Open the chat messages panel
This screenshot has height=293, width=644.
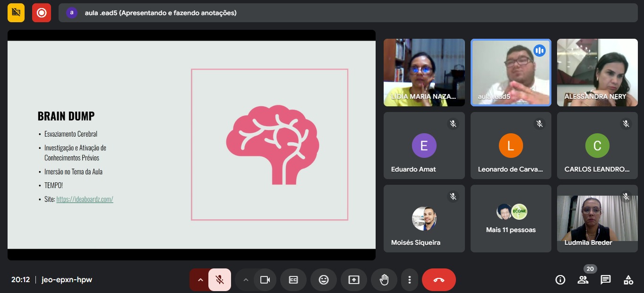606,280
